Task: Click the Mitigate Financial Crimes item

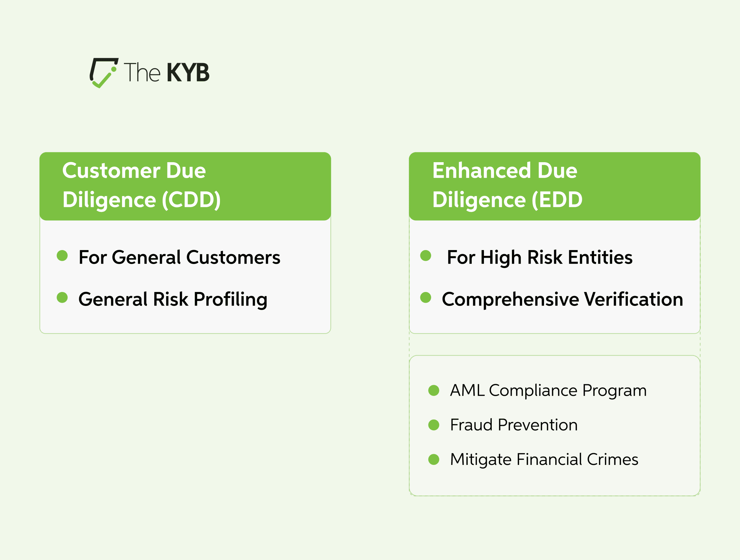Action: coord(544,460)
